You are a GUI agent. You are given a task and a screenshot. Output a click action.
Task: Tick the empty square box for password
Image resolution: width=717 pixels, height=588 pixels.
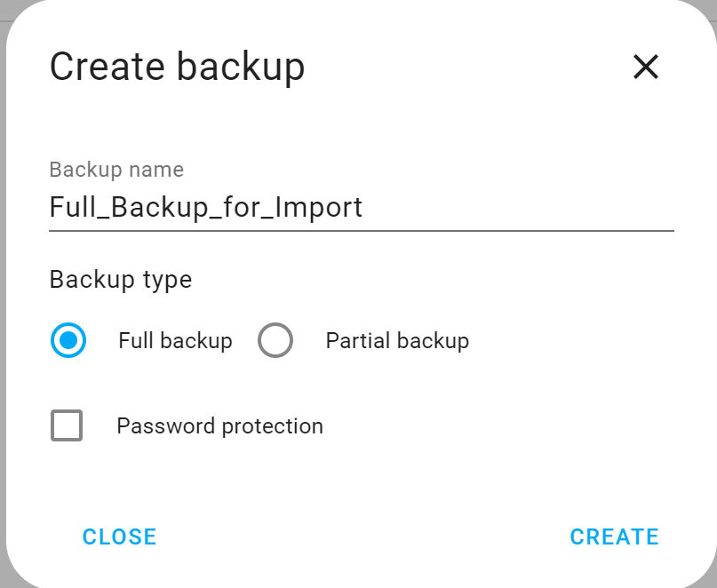[67, 425]
